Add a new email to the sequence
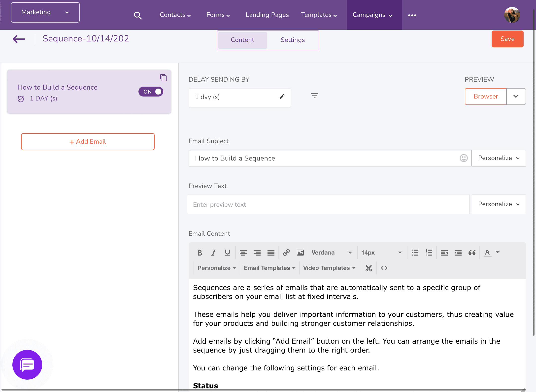This screenshot has height=392, width=536. pyautogui.click(x=88, y=142)
